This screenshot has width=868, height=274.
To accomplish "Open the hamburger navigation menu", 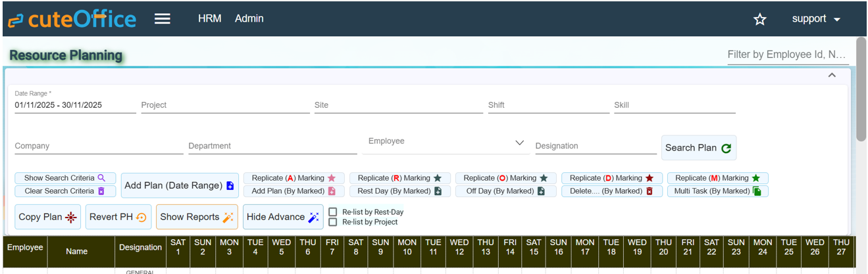I will (x=163, y=19).
